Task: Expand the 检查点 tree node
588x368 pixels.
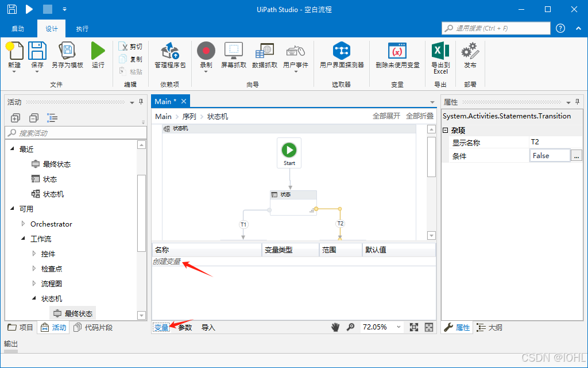Action: tap(34, 269)
